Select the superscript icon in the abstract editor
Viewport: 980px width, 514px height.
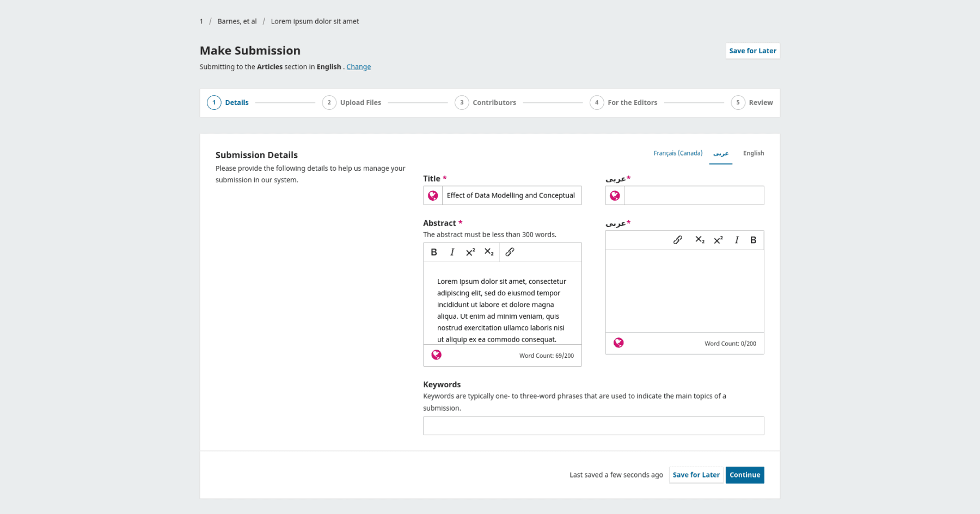(x=470, y=251)
